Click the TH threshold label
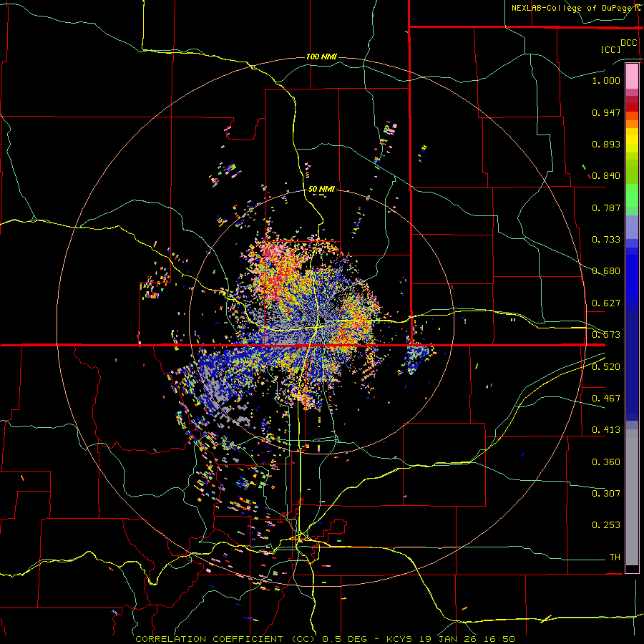 pyautogui.click(x=615, y=557)
